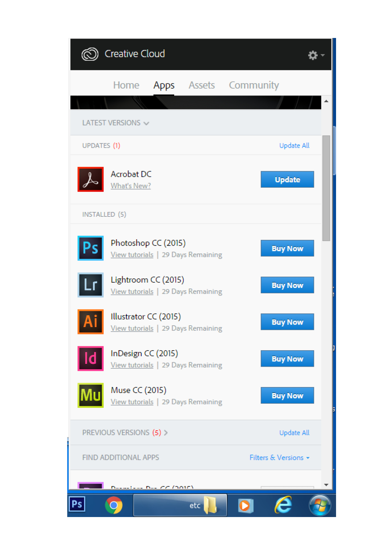Click the InDesign CC app icon
392x555 pixels.
[x=90, y=359]
